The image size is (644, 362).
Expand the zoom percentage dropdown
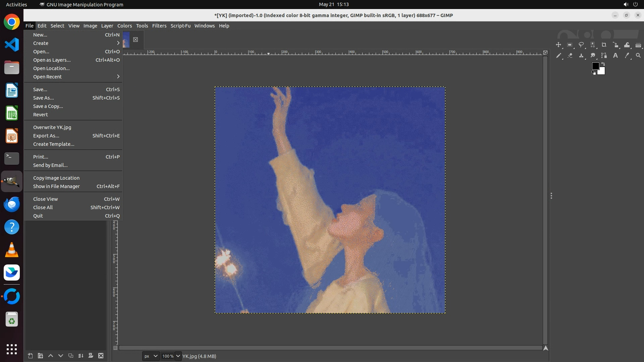178,356
